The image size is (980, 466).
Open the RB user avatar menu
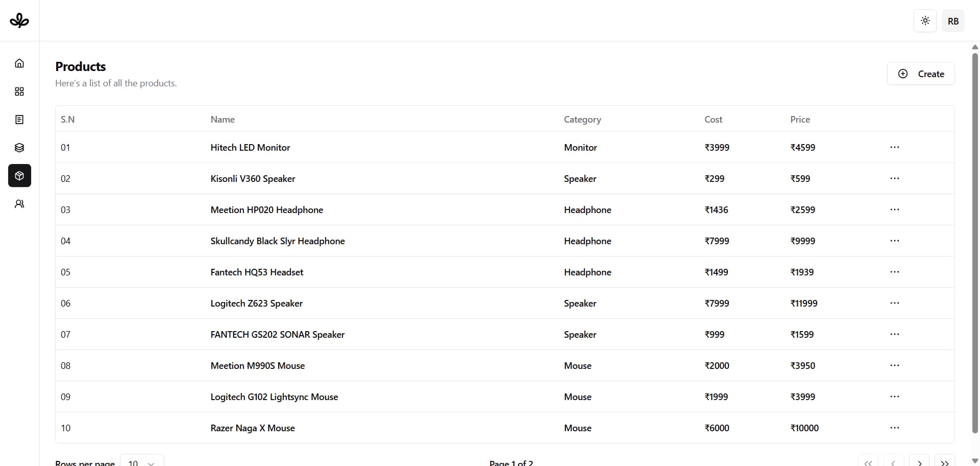953,21
